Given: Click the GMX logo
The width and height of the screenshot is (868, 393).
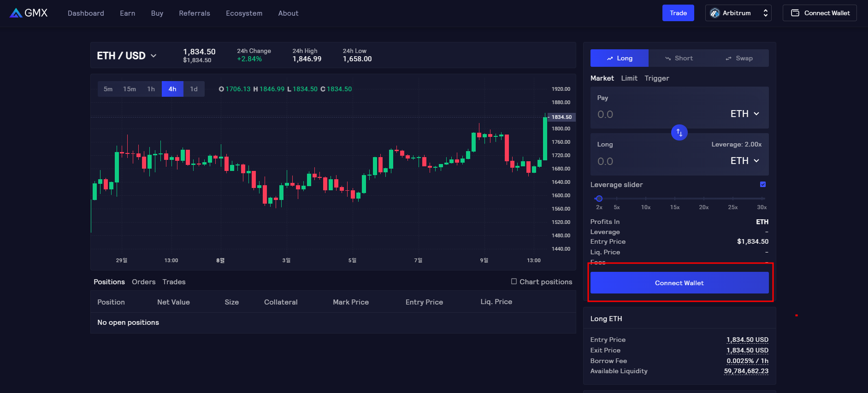Looking at the screenshot, I should (x=29, y=13).
